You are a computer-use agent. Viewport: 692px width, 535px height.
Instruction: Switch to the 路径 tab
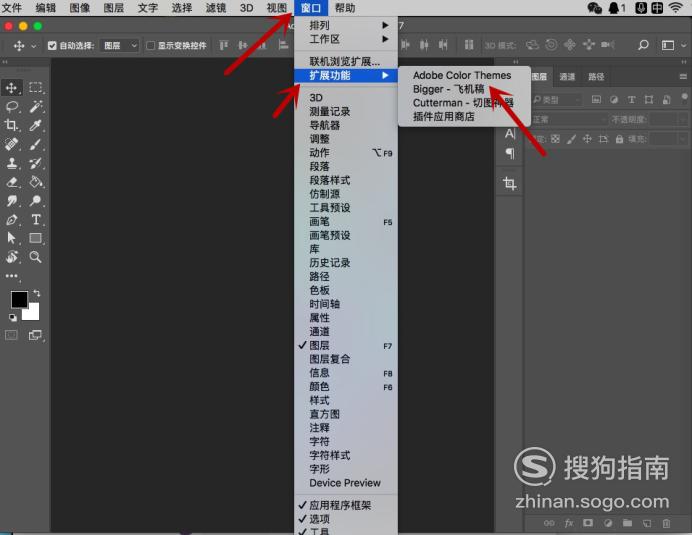(596, 77)
